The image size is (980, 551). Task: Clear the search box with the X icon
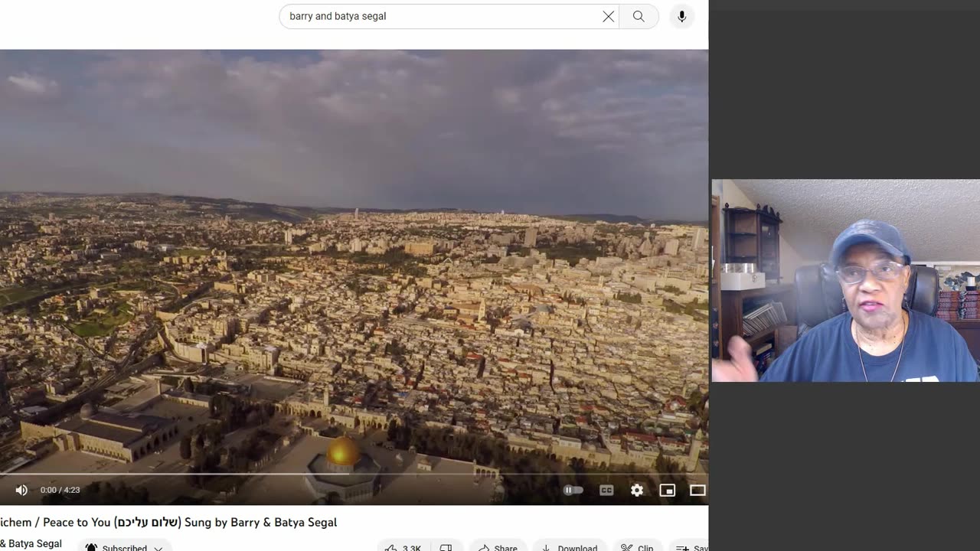tap(609, 16)
